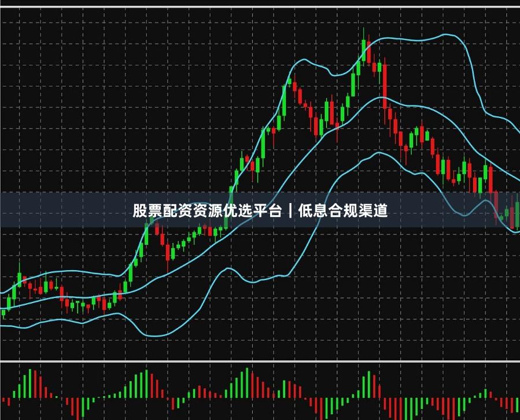Image resolution: width=520 pixels, height=420 pixels.
Task: Click the longest red candlestick just after the peak
Action: (385, 87)
